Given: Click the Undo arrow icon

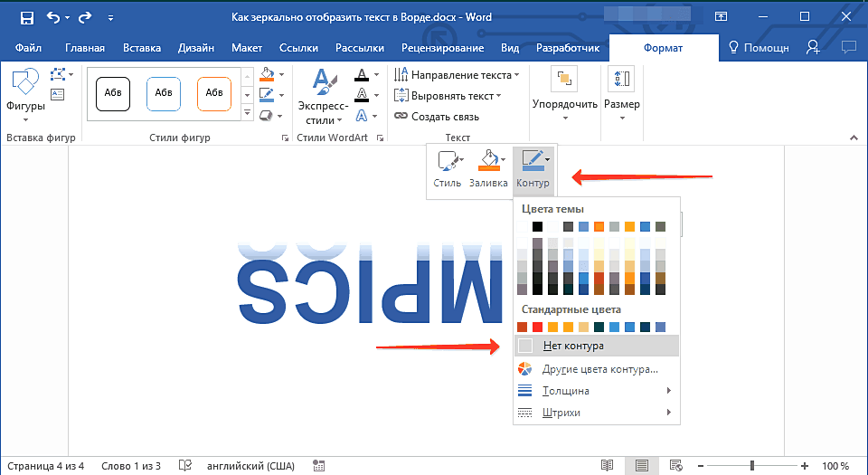Looking at the screenshot, I should tap(53, 17).
